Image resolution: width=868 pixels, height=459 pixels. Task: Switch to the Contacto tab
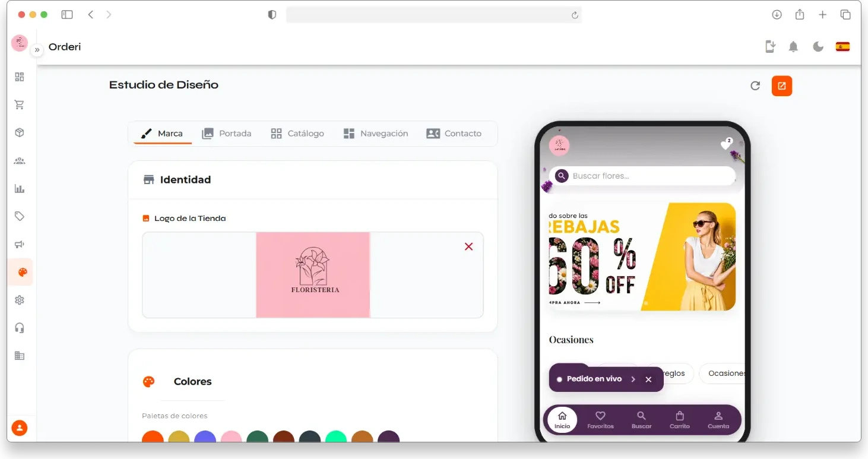coord(454,134)
